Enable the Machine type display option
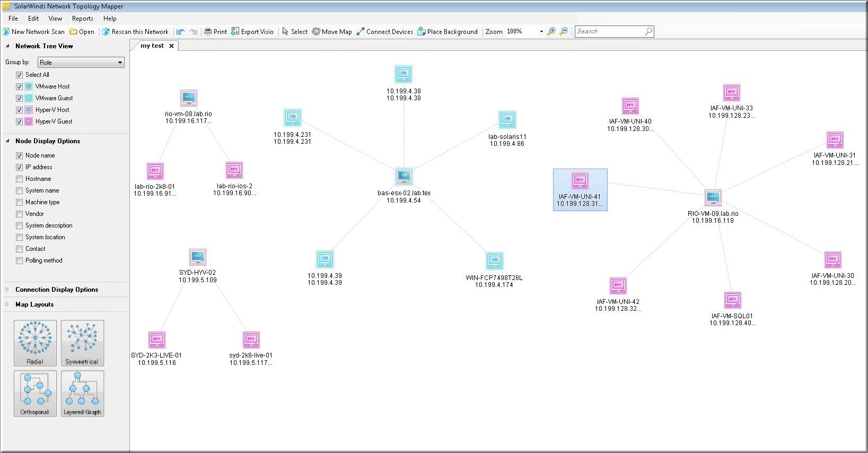Image resolution: width=868 pixels, height=453 pixels. (x=20, y=202)
